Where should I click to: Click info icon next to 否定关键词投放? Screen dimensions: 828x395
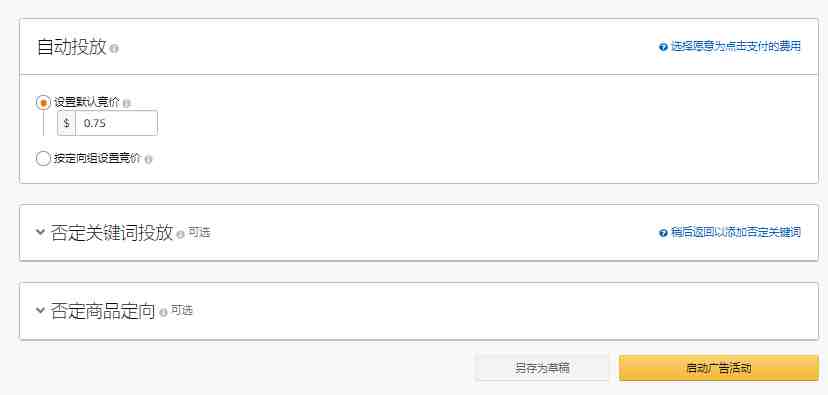tap(181, 234)
